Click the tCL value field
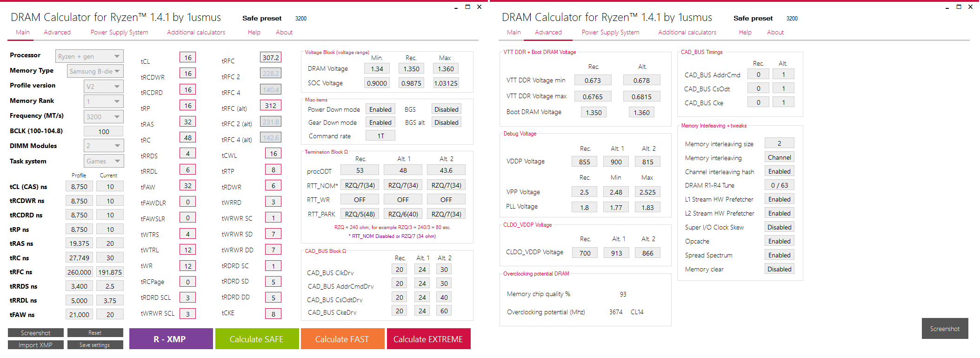This screenshot has height=358, width=980. [x=188, y=58]
